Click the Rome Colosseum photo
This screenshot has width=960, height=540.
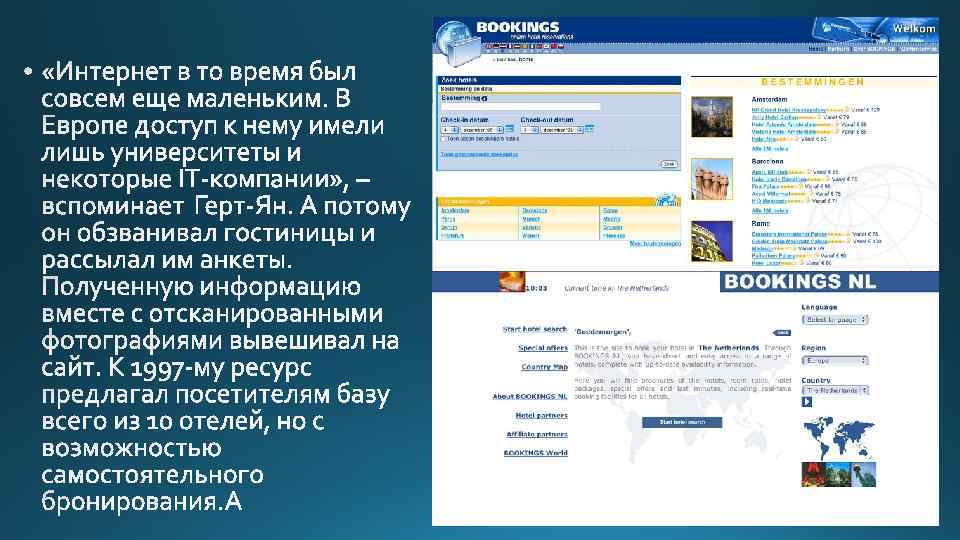click(x=711, y=241)
